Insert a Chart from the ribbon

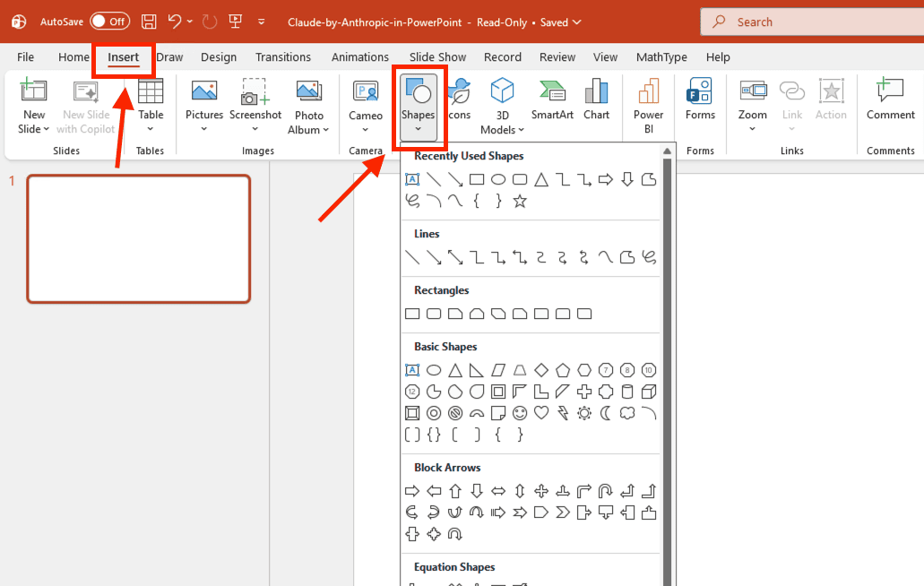[596, 99]
